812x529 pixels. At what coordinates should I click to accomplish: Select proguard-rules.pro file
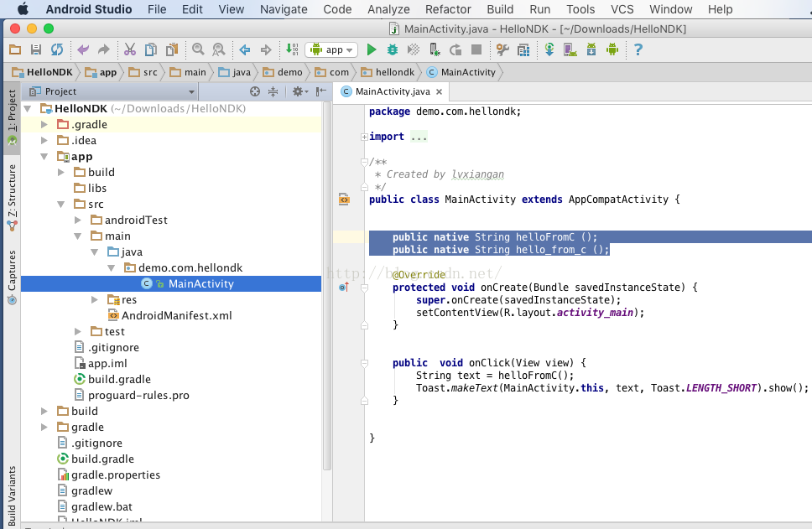point(133,396)
